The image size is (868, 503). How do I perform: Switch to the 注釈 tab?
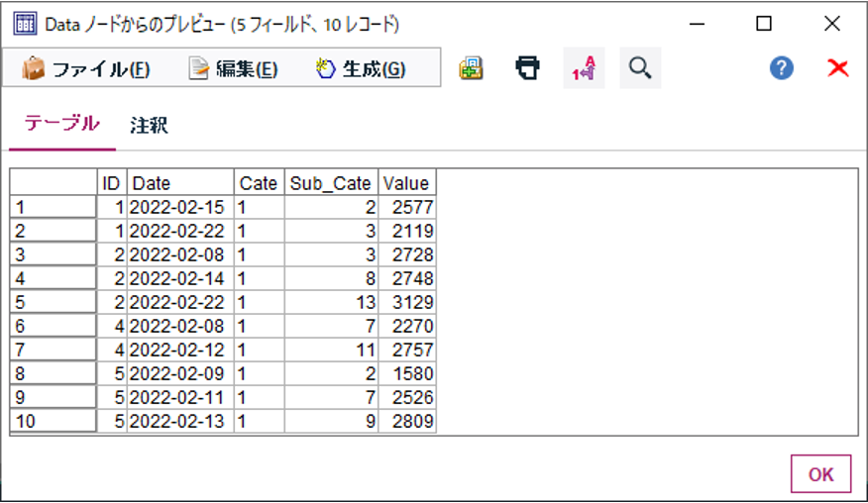click(x=149, y=125)
